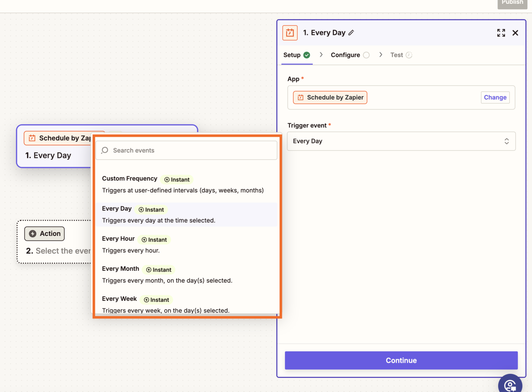Click the chevron between Setup and Configure
Screen dimensions: 532x392
click(321, 55)
